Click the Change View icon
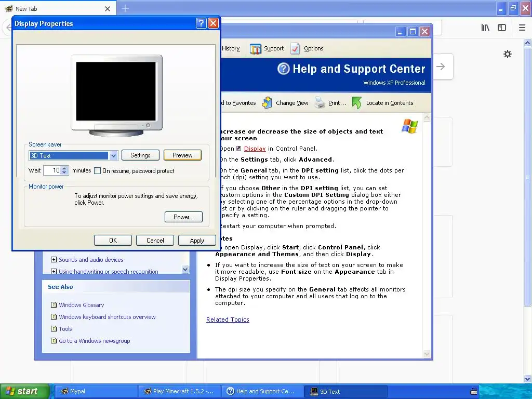The height and width of the screenshot is (399, 532). point(267,103)
